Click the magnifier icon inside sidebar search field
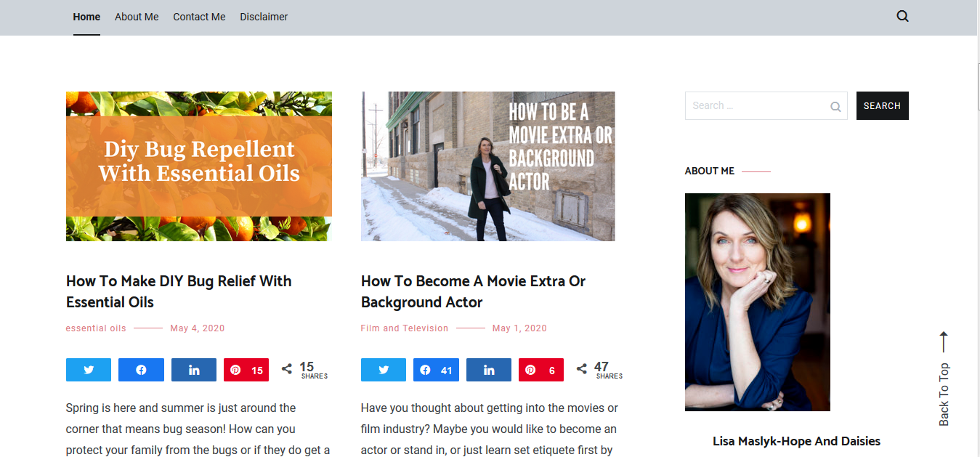This screenshot has width=980, height=457. coord(835,107)
